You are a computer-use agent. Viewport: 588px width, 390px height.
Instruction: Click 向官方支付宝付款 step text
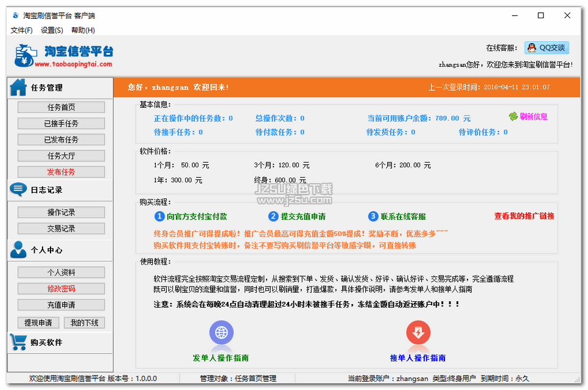197,217
